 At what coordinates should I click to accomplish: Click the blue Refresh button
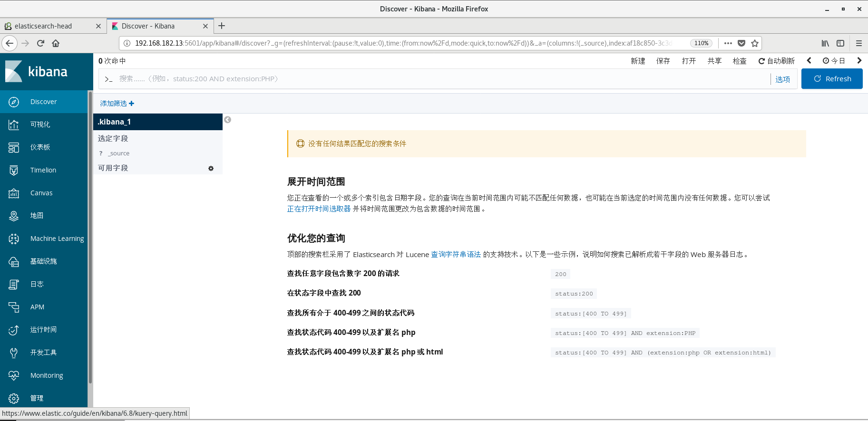(x=832, y=79)
